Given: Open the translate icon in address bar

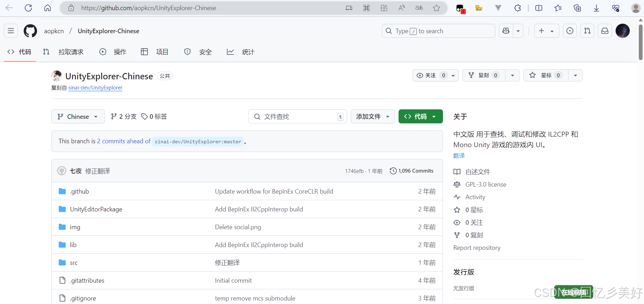Looking at the screenshot, I should tap(419, 8).
